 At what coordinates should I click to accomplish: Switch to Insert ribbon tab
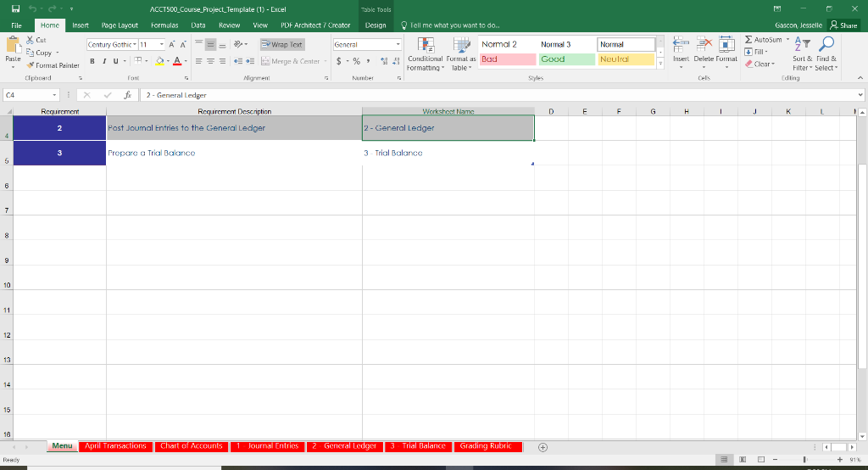[x=81, y=25]
